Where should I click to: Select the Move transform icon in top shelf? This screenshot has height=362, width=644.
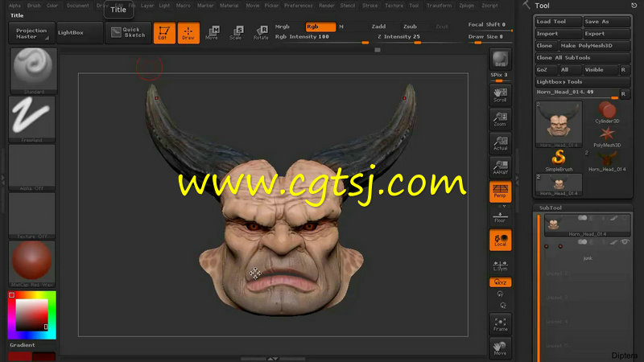coord(212,32)
